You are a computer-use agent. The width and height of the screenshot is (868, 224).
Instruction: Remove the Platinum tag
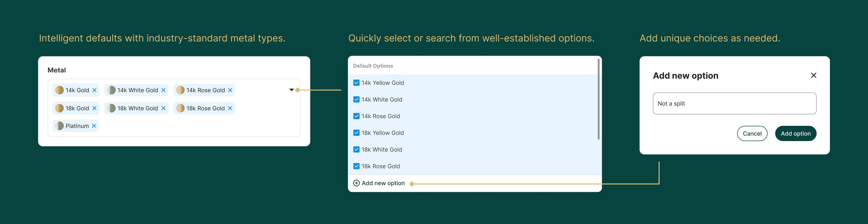pos(94,126)
